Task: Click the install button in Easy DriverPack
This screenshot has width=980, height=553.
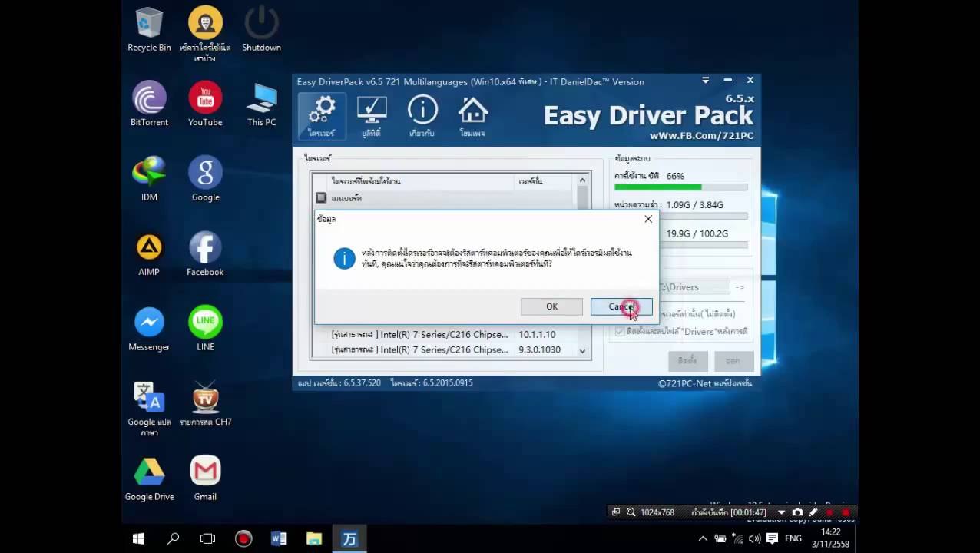Action: tap(687, 360)
